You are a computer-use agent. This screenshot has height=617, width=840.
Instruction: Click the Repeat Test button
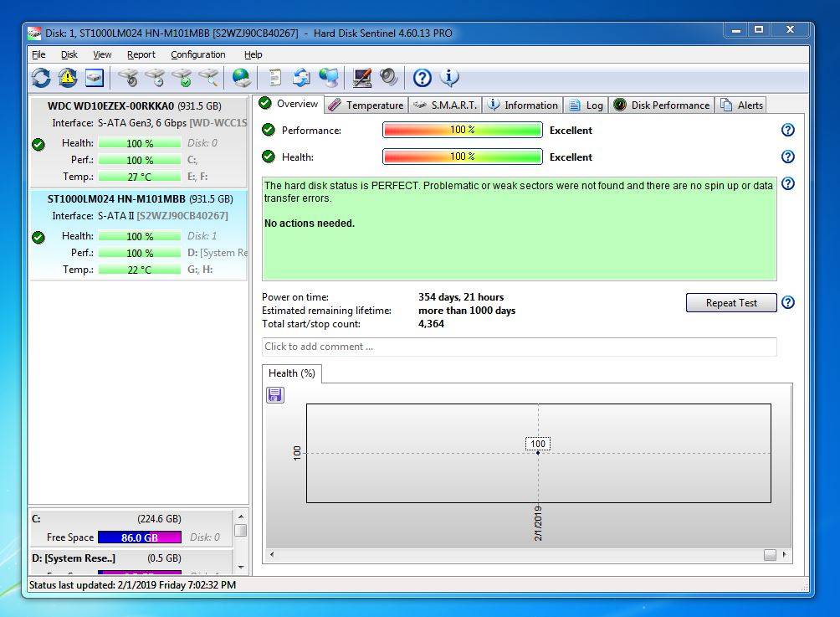(730, 303)
